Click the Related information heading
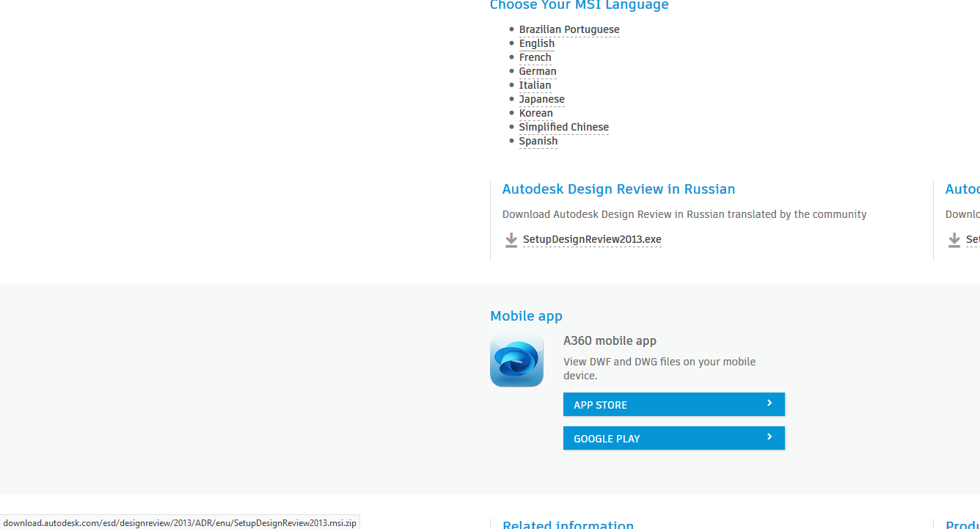 (x=568, y=524)
